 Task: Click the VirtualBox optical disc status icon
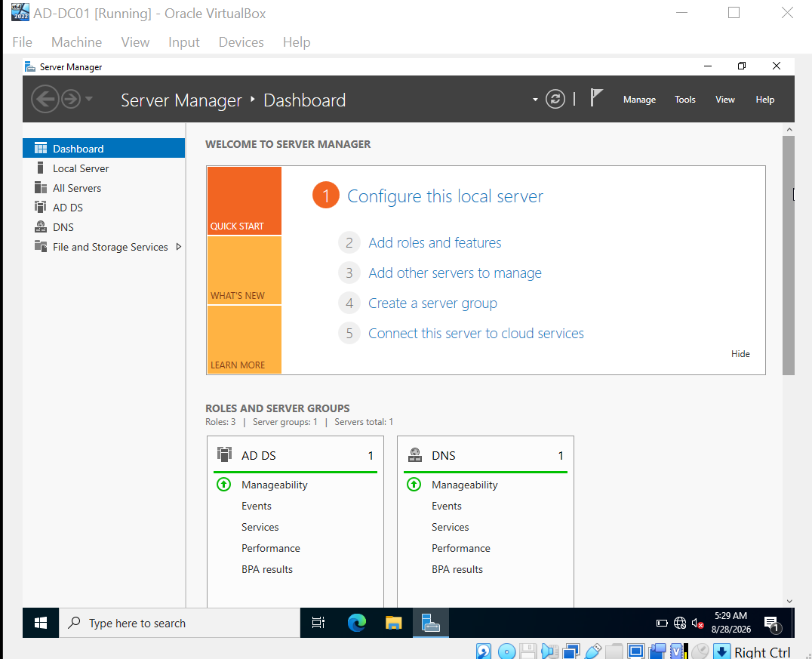[506, 651]
